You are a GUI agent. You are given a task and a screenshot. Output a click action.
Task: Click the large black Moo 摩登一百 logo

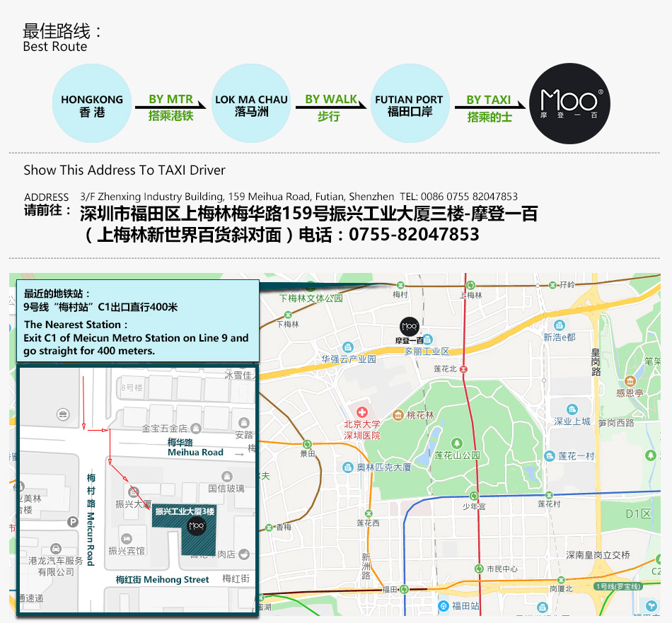click(569, 103)
